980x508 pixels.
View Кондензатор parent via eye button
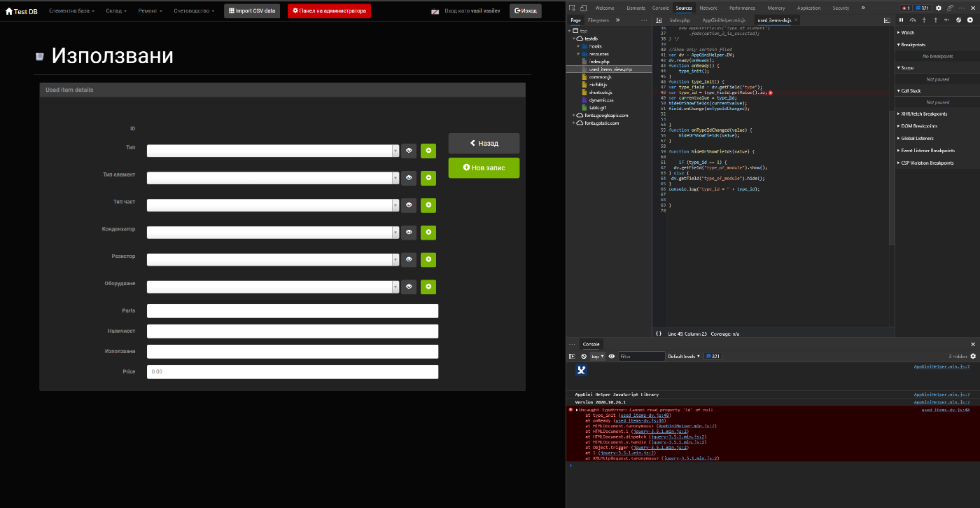coord(409,233)
